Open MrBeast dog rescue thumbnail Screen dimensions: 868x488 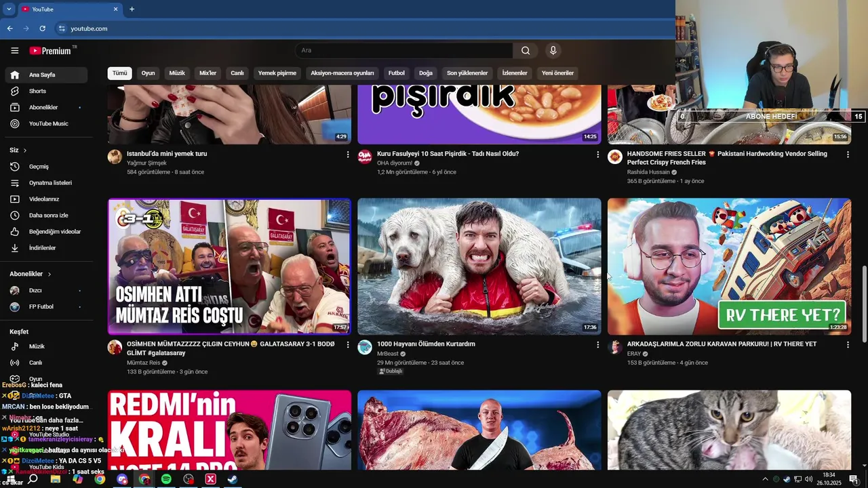479,266
